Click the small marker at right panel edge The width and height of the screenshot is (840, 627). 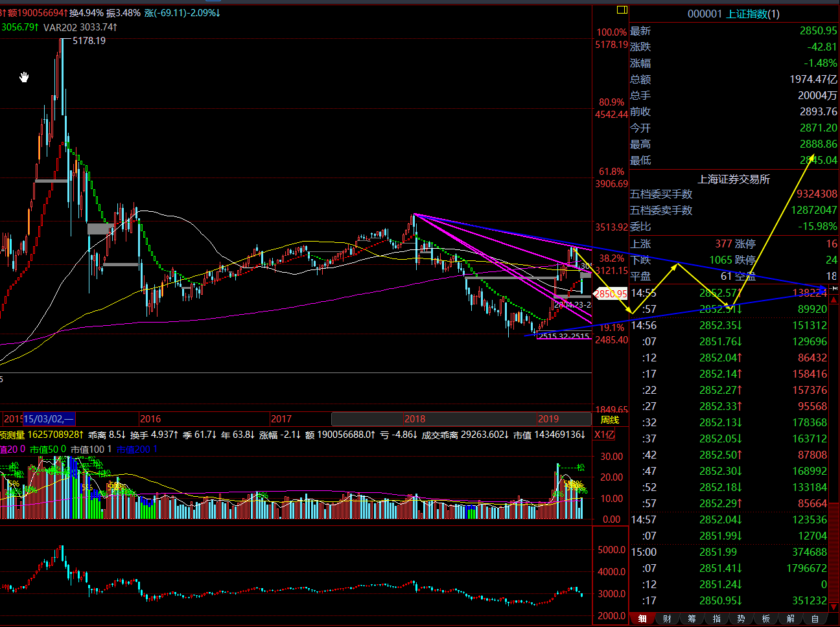coord(834,288)
